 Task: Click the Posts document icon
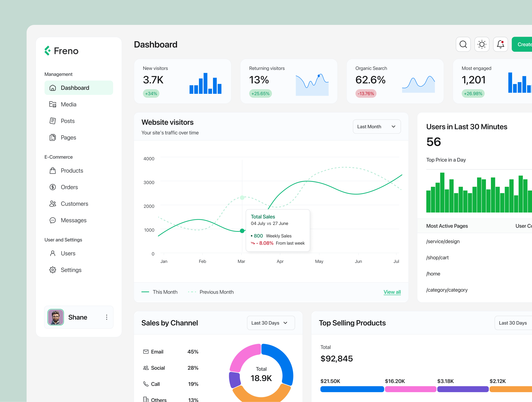point(53,121)
